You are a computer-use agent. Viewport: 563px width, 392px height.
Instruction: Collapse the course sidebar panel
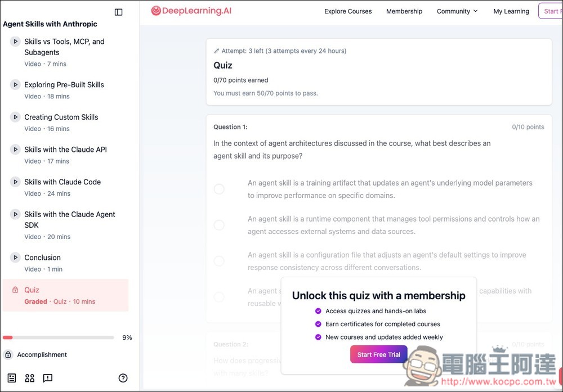(118, 12)
